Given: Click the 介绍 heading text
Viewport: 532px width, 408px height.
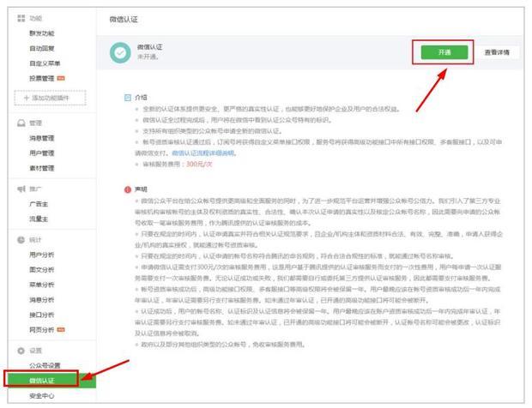Looking at the screenshot, I should click(141, 98).
